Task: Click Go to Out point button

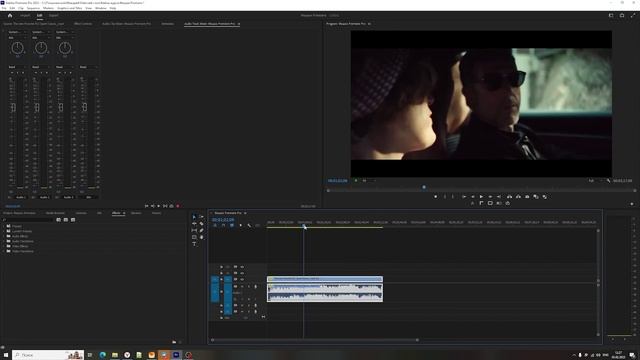Action: (x=499, y=197)
